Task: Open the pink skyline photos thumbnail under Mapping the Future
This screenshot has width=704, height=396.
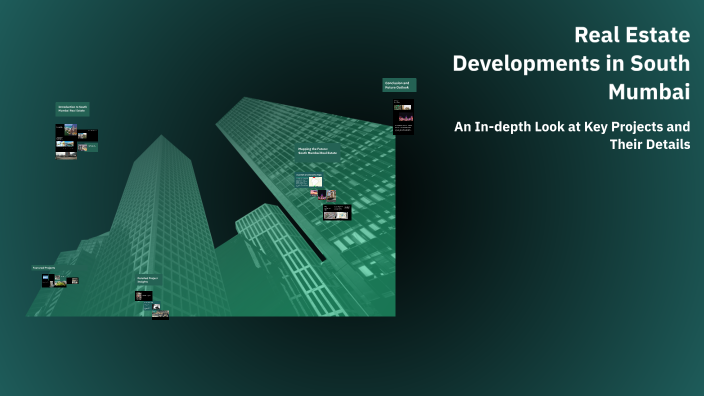Action: tap(323, 195)
